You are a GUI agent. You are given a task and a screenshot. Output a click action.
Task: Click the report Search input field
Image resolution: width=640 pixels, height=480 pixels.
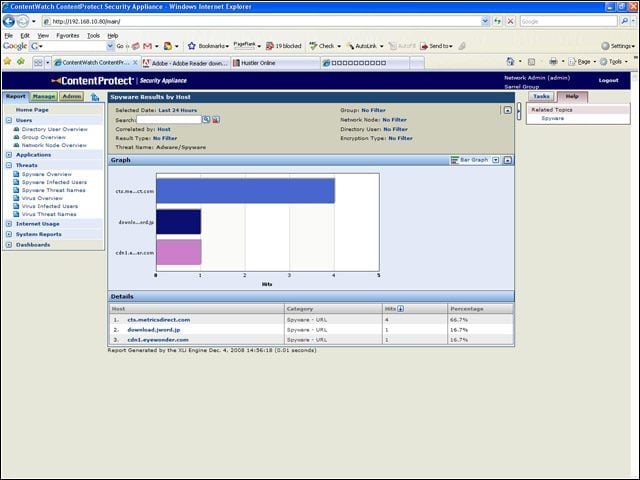tap(169, 120)
